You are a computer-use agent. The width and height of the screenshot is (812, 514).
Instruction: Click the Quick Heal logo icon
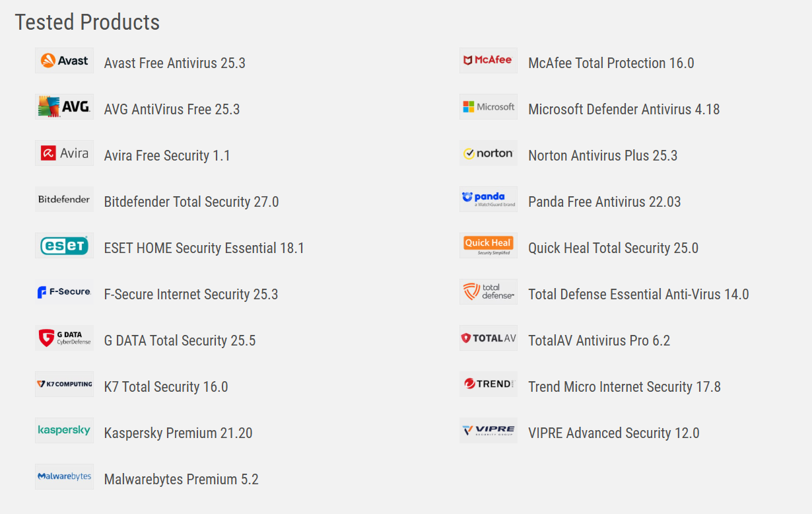pos(489,246)
